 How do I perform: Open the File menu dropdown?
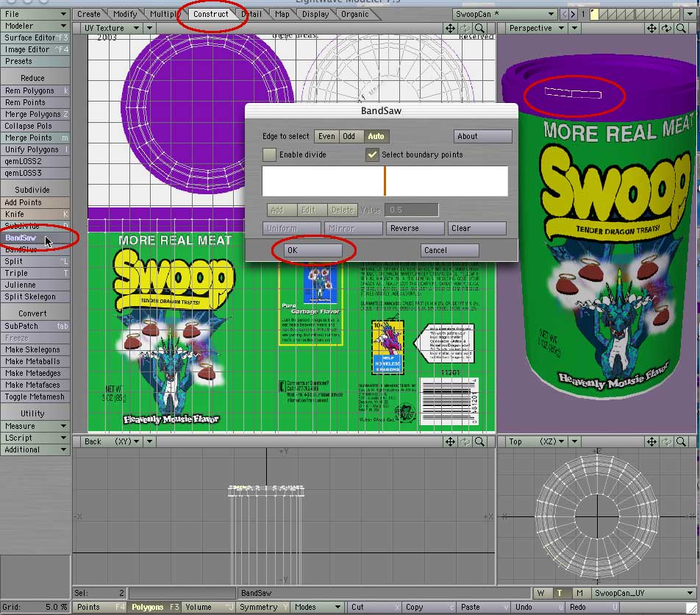(35, 14)
